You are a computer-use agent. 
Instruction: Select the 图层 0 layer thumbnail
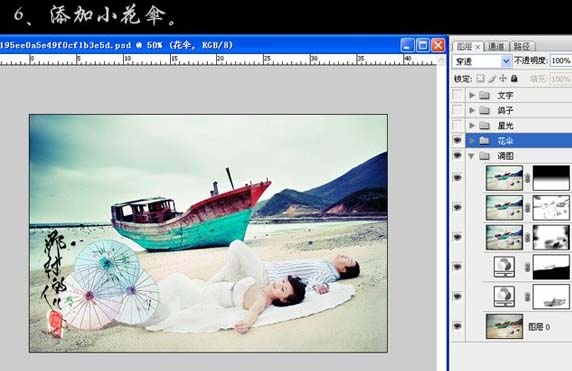pos(504,326)
